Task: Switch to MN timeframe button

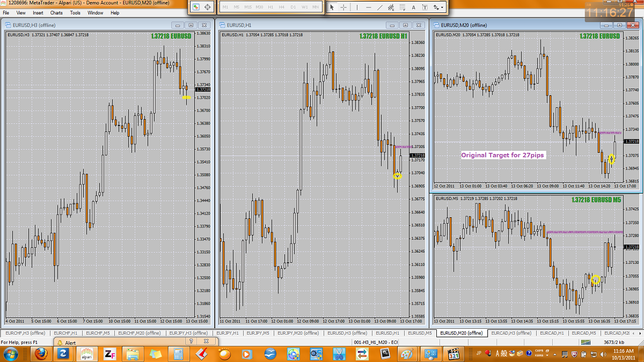Action: [x=316, y=8]
